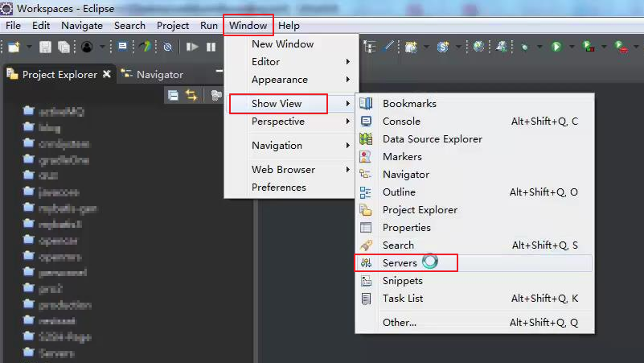Select Markers view from submenu
Screen dimensions: 644x363
tap(474, 157)
